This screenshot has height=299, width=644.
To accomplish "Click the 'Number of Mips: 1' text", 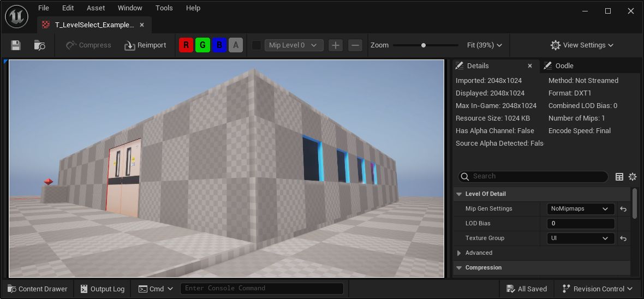I will tap(577, 118).
